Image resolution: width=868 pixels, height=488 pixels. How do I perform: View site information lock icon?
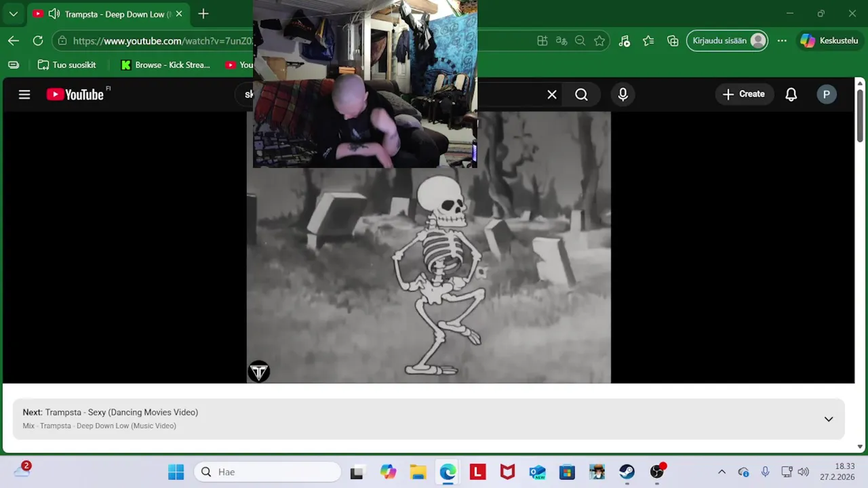coord(62,41)
